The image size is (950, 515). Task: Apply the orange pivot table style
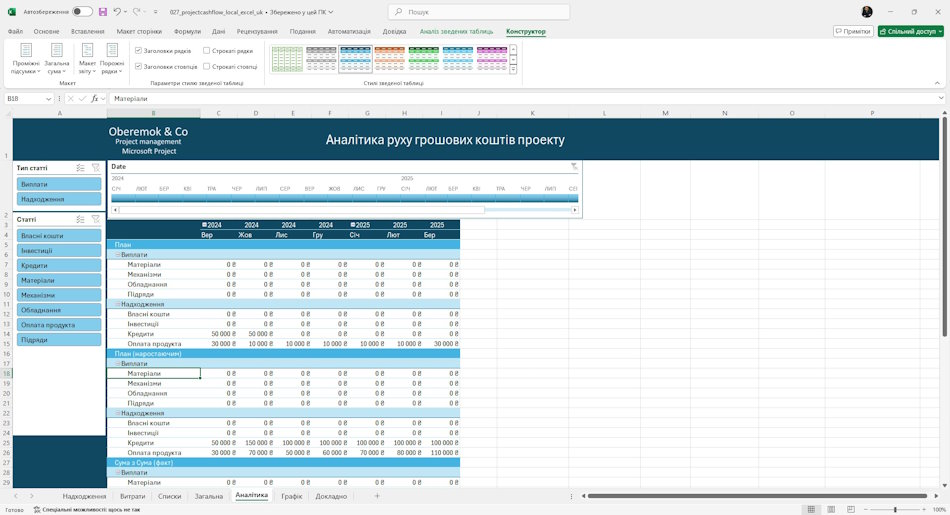pos(390,59)
